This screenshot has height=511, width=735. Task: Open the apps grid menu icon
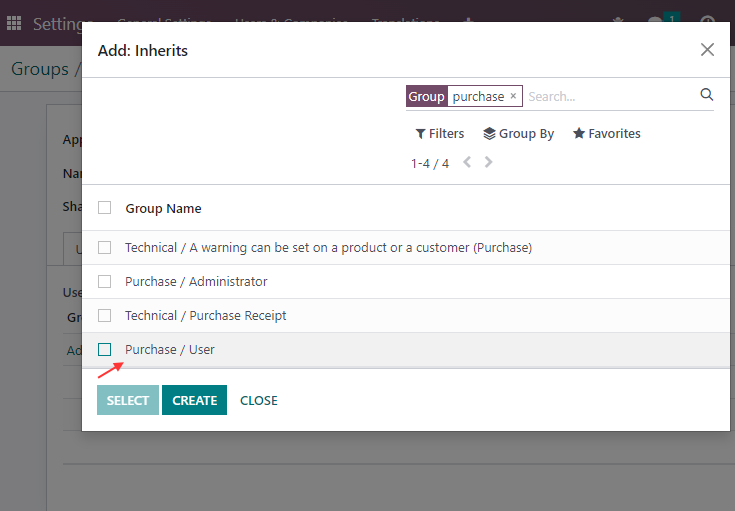[14, 23]
